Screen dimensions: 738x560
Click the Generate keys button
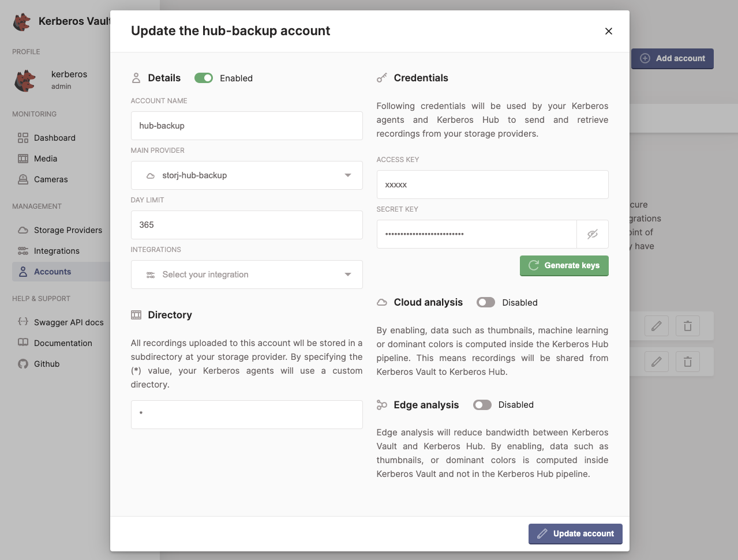point(564,265)
